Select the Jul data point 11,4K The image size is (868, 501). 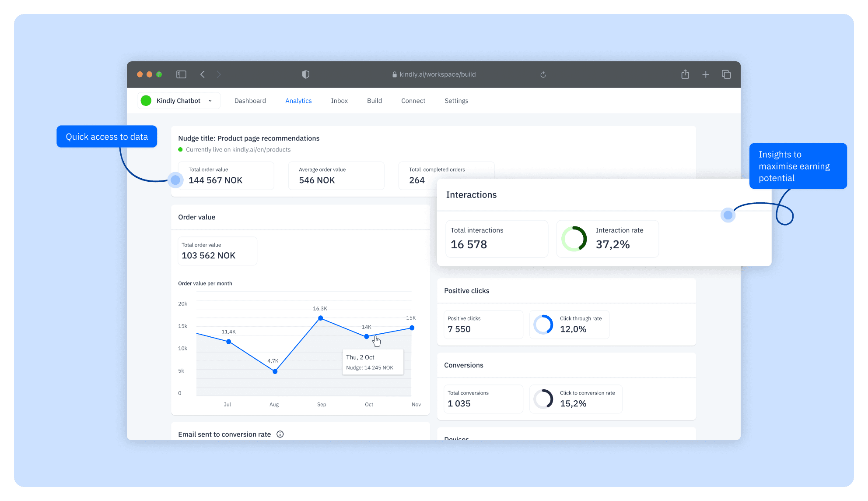click(x=229, y=342)
